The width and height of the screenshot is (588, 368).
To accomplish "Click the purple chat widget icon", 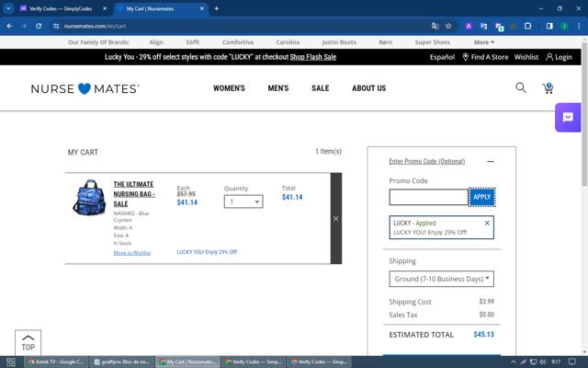I will click(568, 117).
